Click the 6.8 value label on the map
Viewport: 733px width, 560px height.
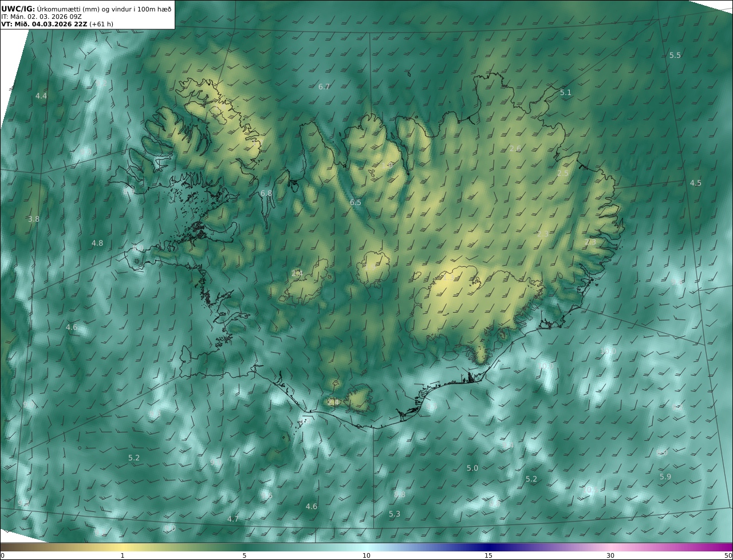coord(266,193)
